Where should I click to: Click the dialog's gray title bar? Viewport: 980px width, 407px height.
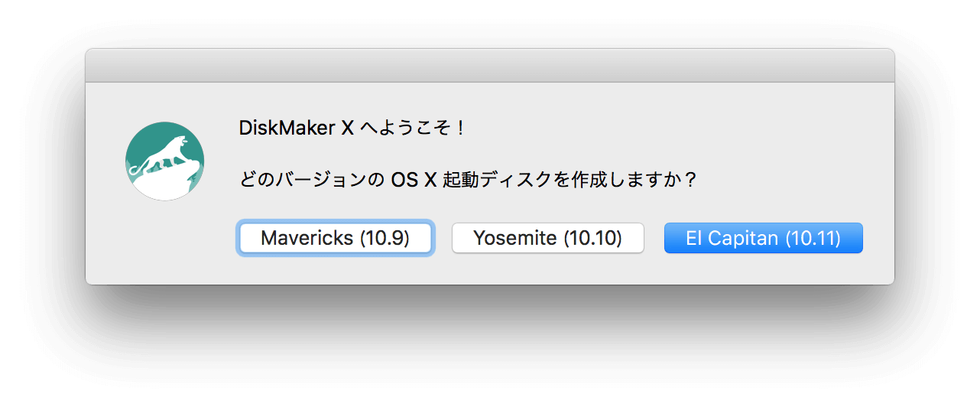[490, 66]
